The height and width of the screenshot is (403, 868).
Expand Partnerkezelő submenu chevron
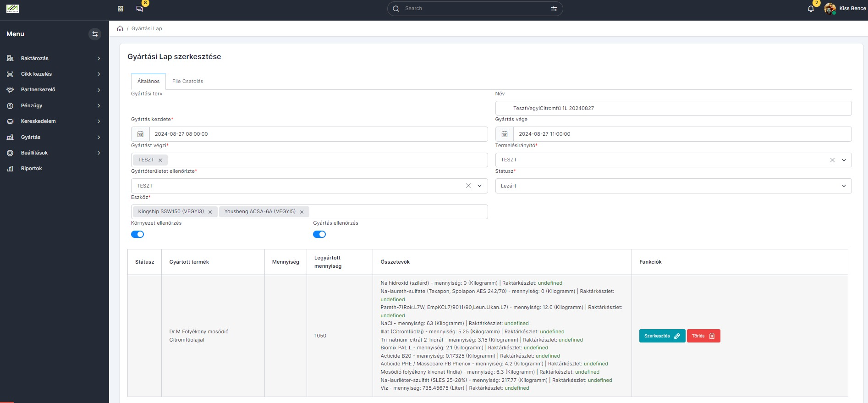[99, 90]
